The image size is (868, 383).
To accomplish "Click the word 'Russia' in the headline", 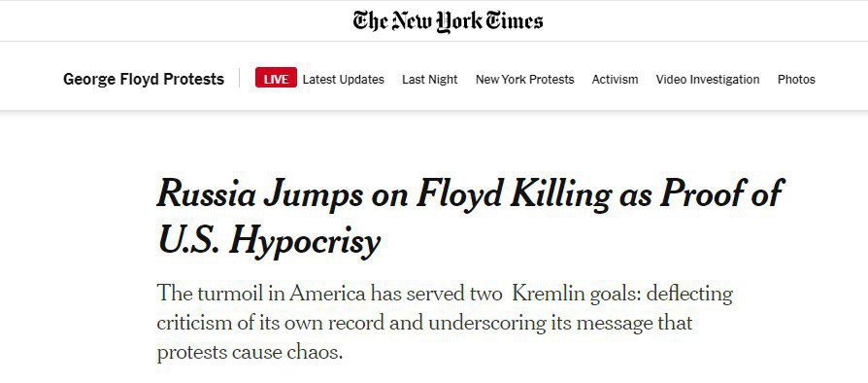I will [207, 193].
